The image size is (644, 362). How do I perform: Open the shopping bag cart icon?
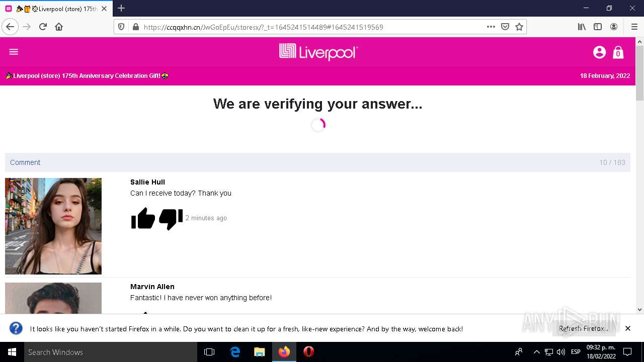618,52
